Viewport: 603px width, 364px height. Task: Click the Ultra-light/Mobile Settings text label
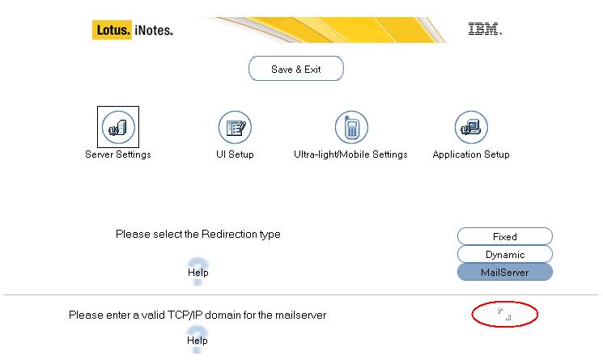[350, 154]
